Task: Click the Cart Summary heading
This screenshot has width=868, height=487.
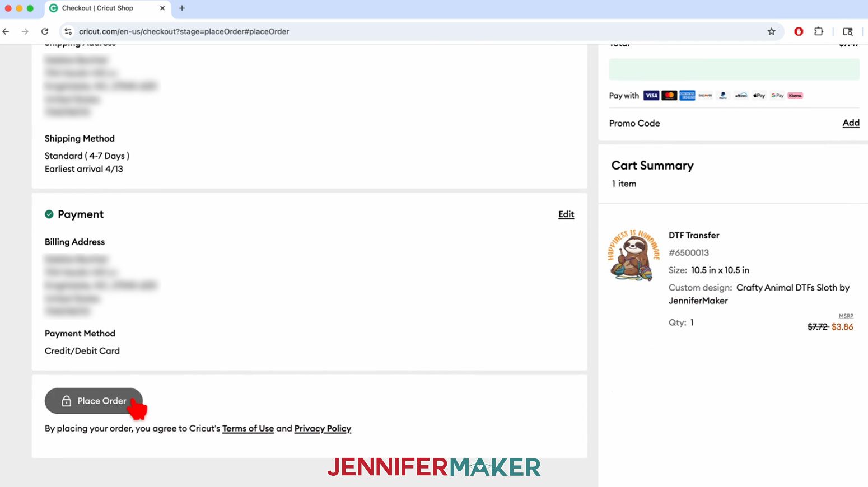Action: point(652,165)
